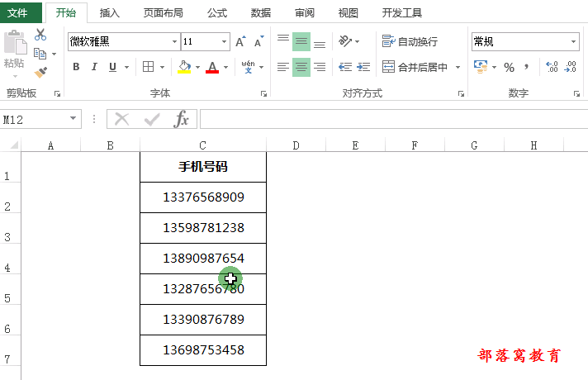Open the font name dropdown
Viewport: 588px width, 380px height.
(x=174, y=42)
